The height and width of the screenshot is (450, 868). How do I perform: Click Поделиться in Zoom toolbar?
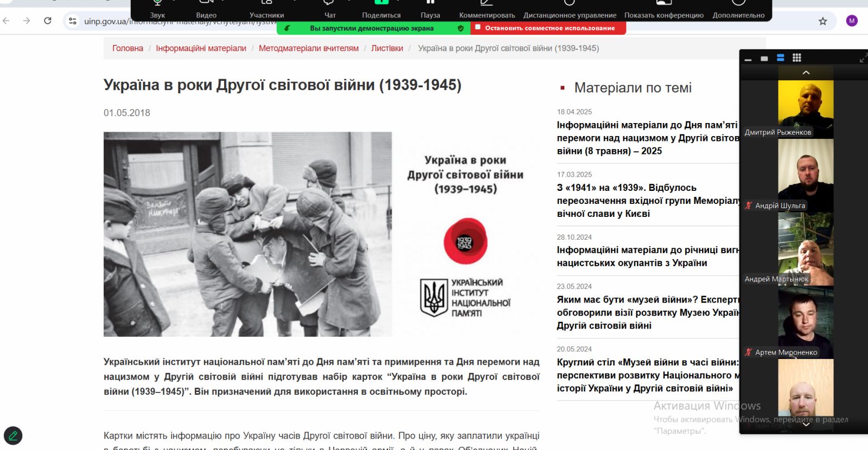tap(381, 10)
